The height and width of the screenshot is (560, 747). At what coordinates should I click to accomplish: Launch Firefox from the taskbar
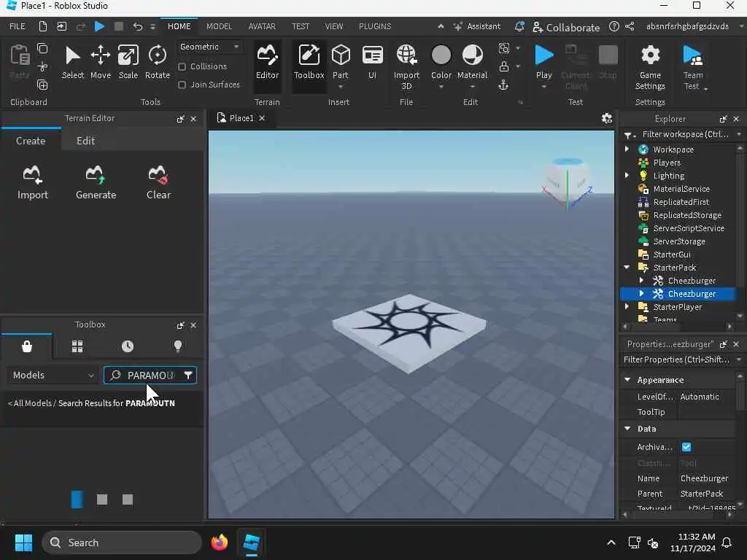(219, 542)
